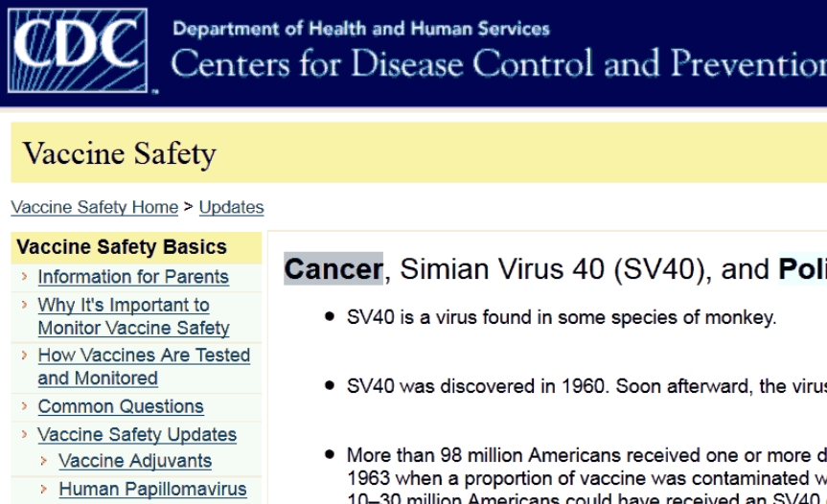The image size is (827, 504).
Task: Open Why It's Important to Monitor Vaccine Safety
Action: tap(133, 316)
